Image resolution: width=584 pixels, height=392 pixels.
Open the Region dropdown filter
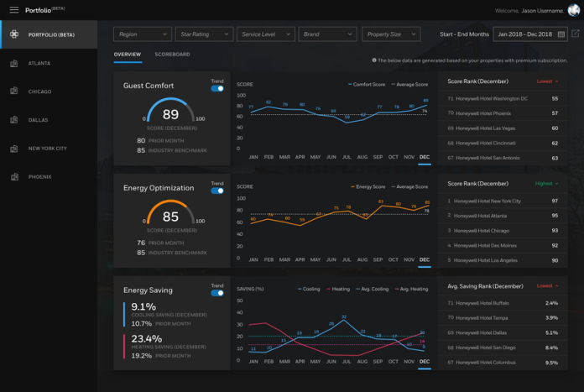coord(142,34)
